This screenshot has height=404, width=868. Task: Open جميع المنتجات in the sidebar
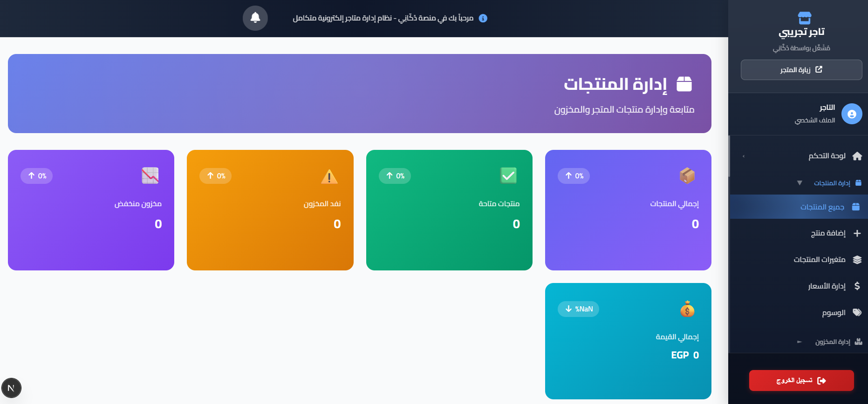click(x=822, y=207)
